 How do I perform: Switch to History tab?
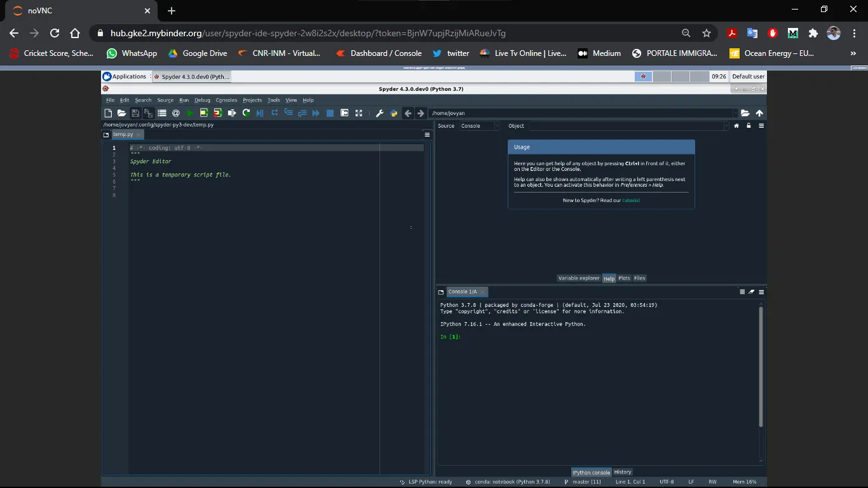[x=623, y=472]
